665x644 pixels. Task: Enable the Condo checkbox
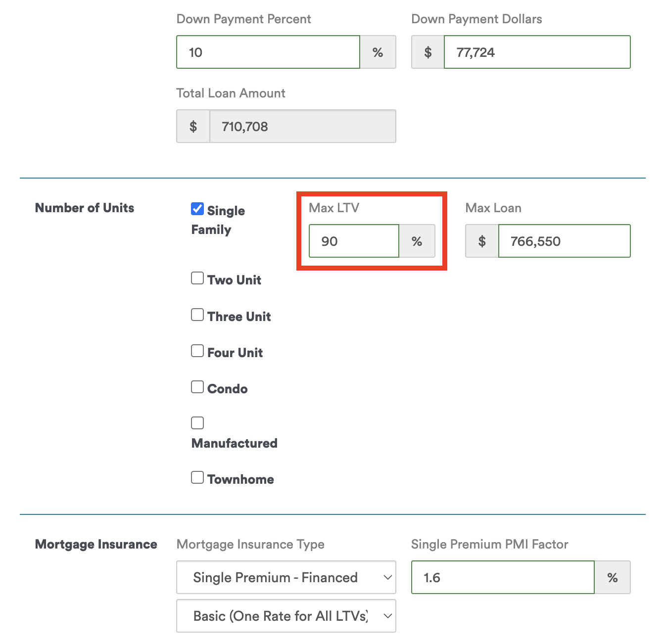coord(197,387)
